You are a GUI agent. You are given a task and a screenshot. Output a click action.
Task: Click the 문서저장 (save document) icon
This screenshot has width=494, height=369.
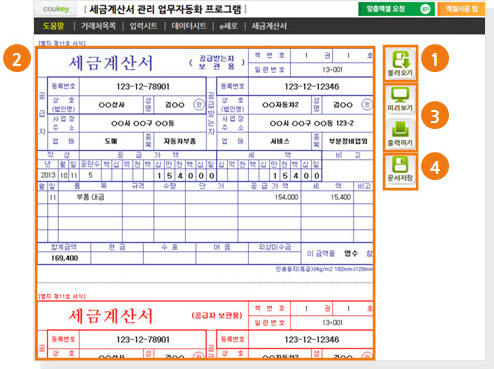point(400,169)
